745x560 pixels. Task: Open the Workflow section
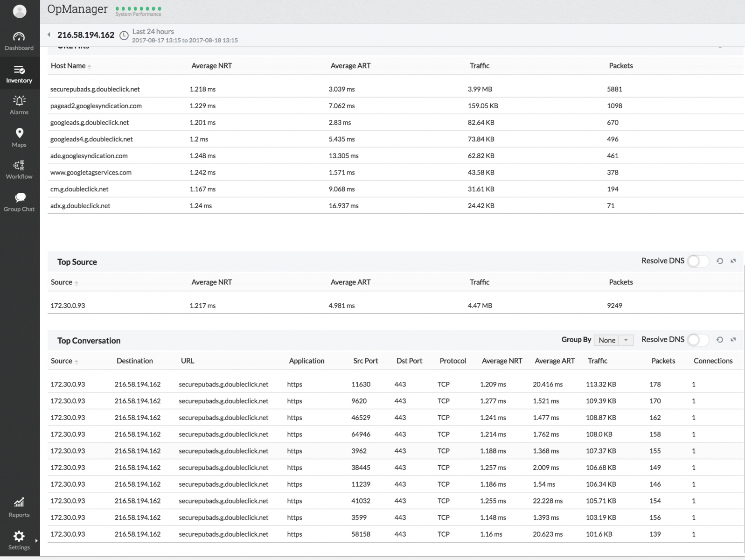point(19,170)
